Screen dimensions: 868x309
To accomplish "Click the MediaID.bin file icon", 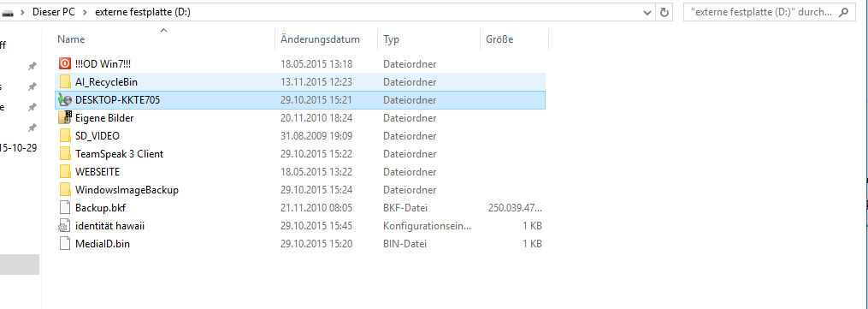I will (65, 244).
